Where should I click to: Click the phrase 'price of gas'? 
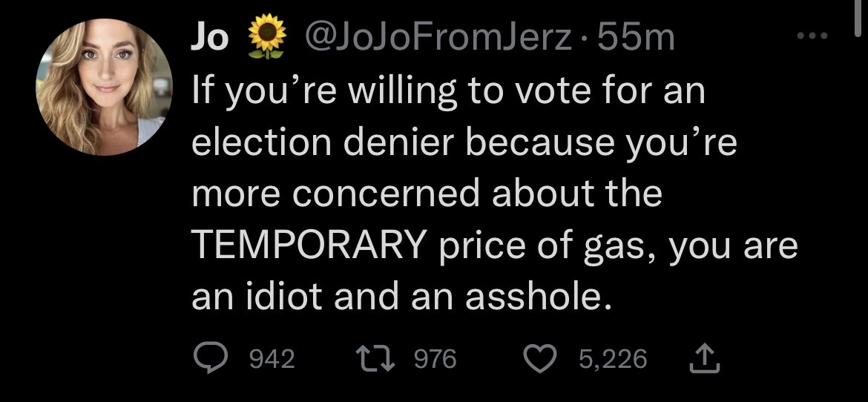tap(540, 248)
